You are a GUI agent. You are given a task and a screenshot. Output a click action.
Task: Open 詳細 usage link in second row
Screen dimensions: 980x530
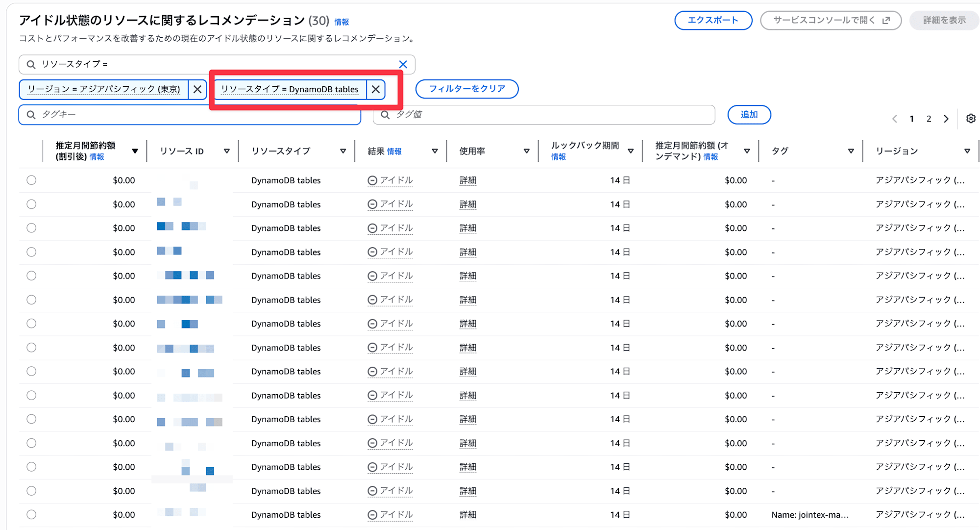(x=468, y=204)
